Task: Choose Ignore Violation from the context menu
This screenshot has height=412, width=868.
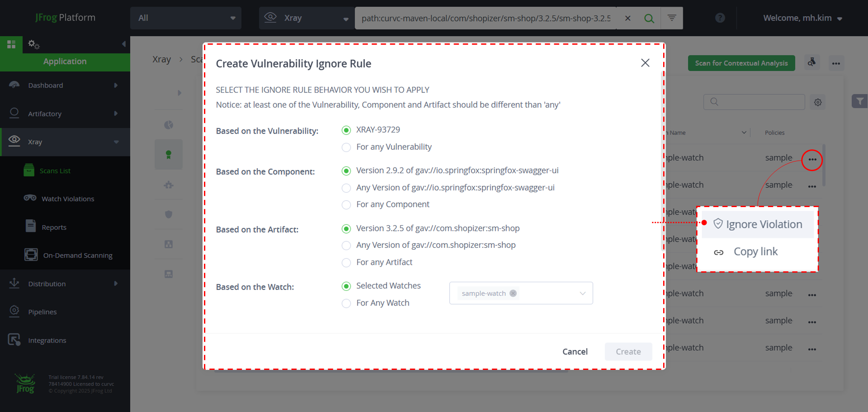Action: [758, 224]
